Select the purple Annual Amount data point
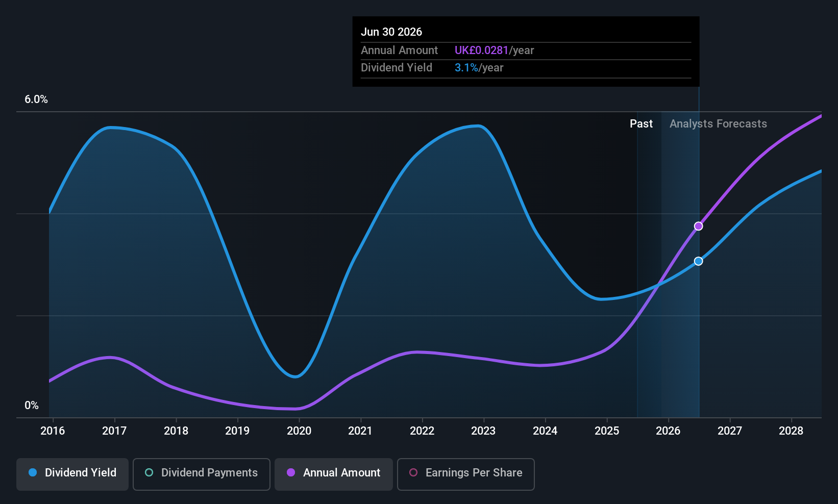This screenshot has width=838, height=504. point(699,226)
